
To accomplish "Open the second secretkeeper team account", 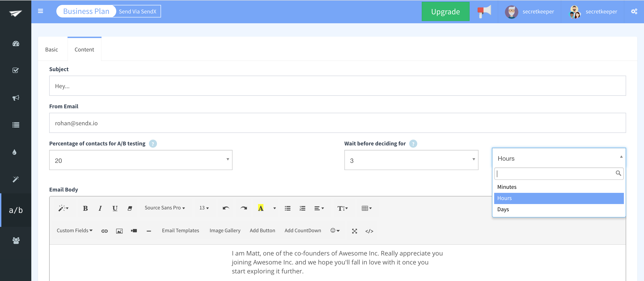I will coord(593,12).
